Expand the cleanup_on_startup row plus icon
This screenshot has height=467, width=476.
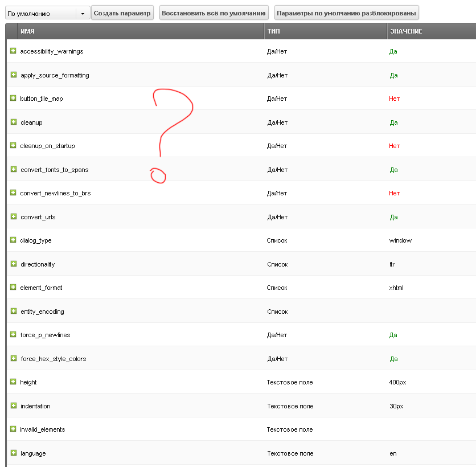[x=13, y=145]
